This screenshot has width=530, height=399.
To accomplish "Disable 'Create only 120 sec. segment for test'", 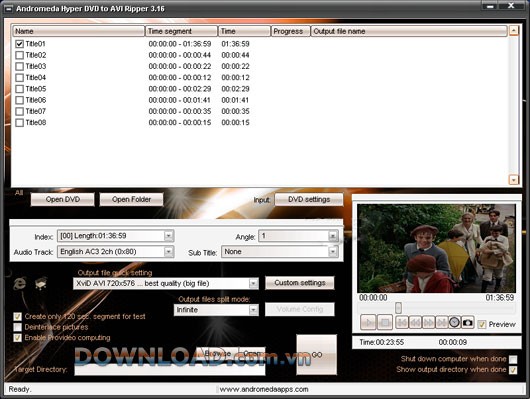I will [17, 316].
